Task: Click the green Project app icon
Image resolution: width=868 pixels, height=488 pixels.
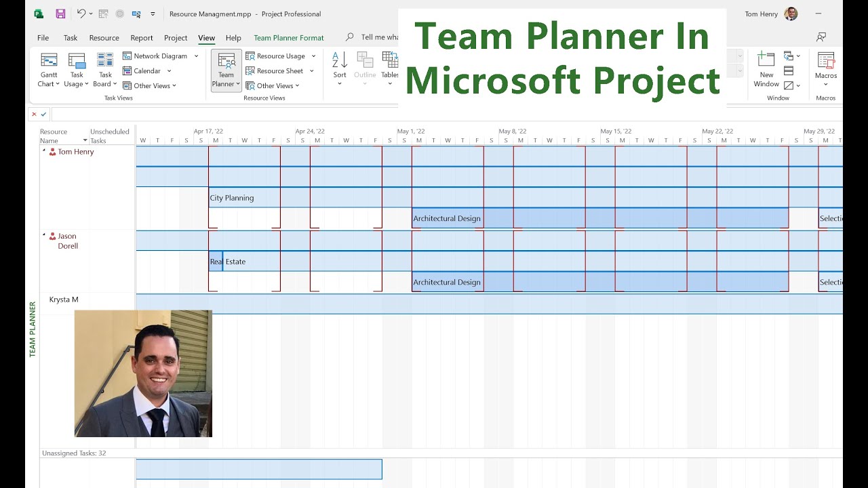Action: [x=39, y=14]
